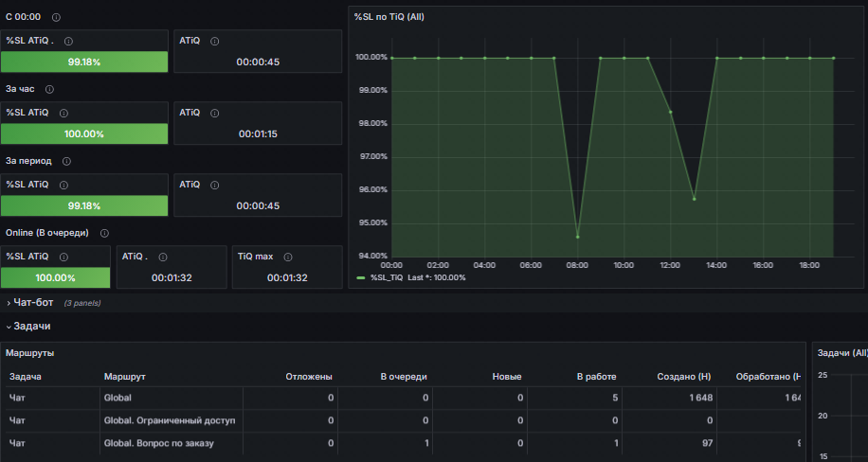Screen dimensions: 868x462
Task: Click 'Маршруты' panel title
Action: (x=30, y=353)
